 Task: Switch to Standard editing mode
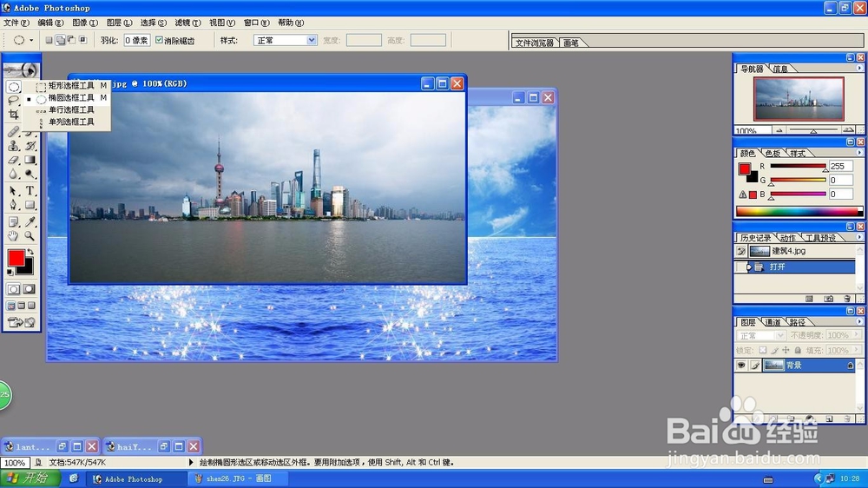click(14, 289)
